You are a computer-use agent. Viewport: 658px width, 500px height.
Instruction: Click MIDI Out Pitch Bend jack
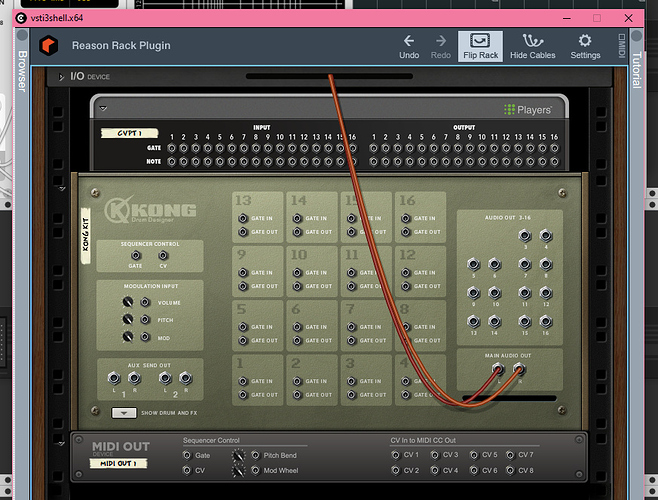click(x=255, y=455)
